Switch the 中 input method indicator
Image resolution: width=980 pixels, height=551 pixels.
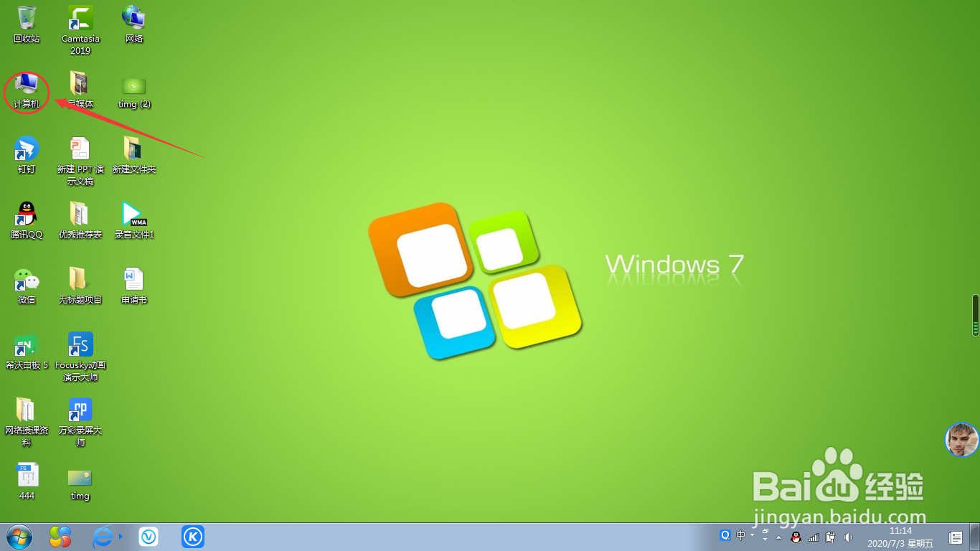(741, 535)
